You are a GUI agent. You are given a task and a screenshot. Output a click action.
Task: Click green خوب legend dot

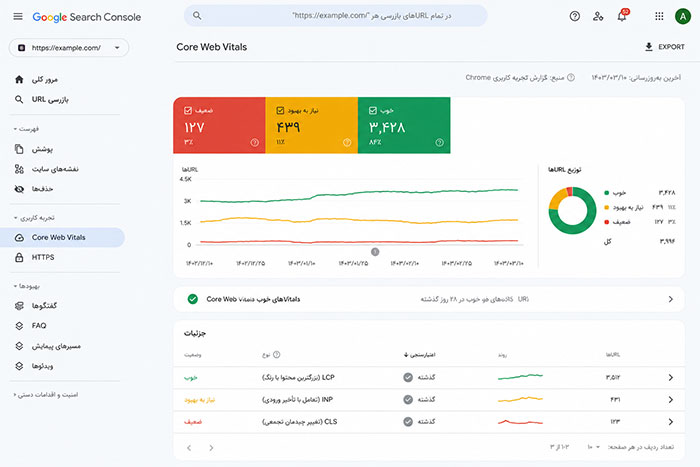click(606, 193)
